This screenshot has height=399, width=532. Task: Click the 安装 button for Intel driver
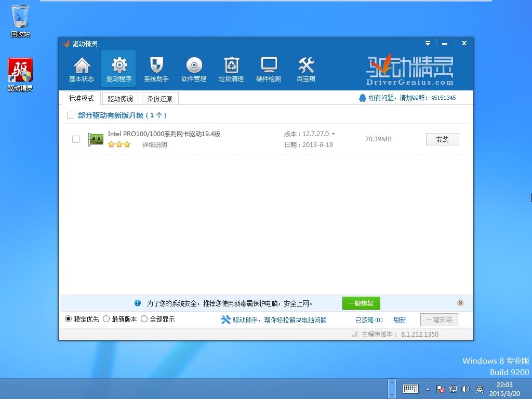443,139
